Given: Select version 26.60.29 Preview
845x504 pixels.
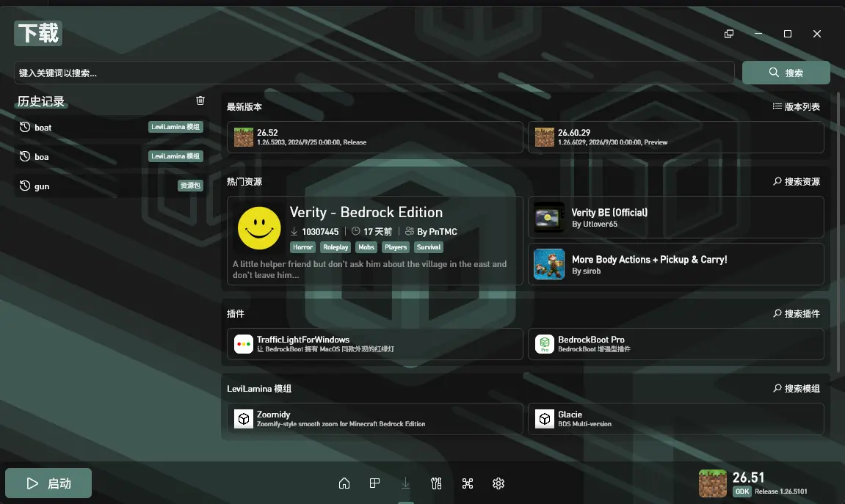Looking at the screenshot, I should (676, 137).
